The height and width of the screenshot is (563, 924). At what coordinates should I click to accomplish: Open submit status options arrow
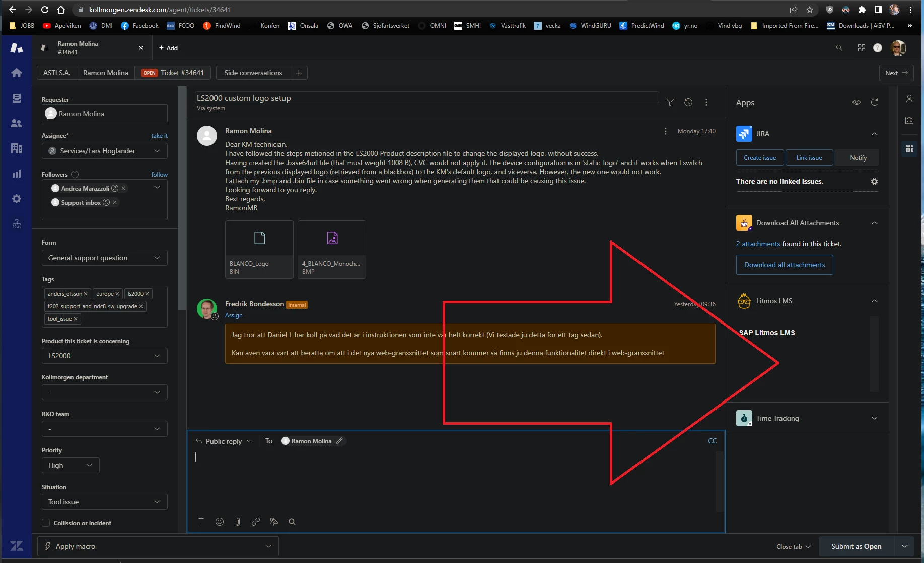coord(905,546)
